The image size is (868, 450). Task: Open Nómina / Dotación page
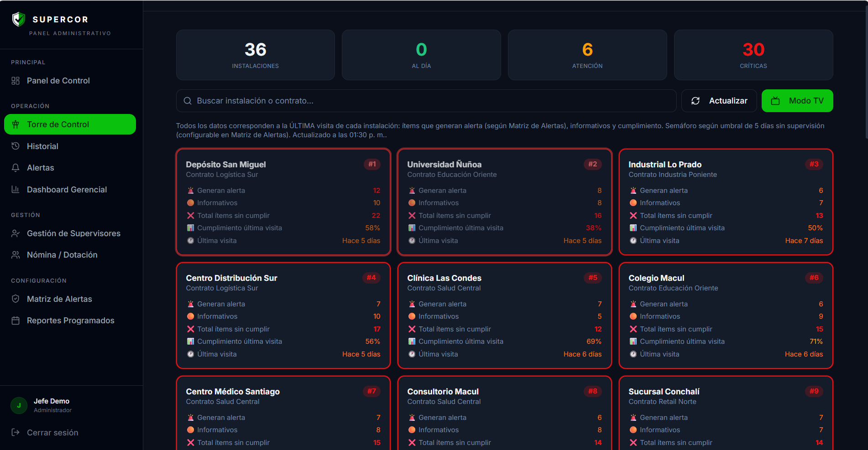click(70, 255)
